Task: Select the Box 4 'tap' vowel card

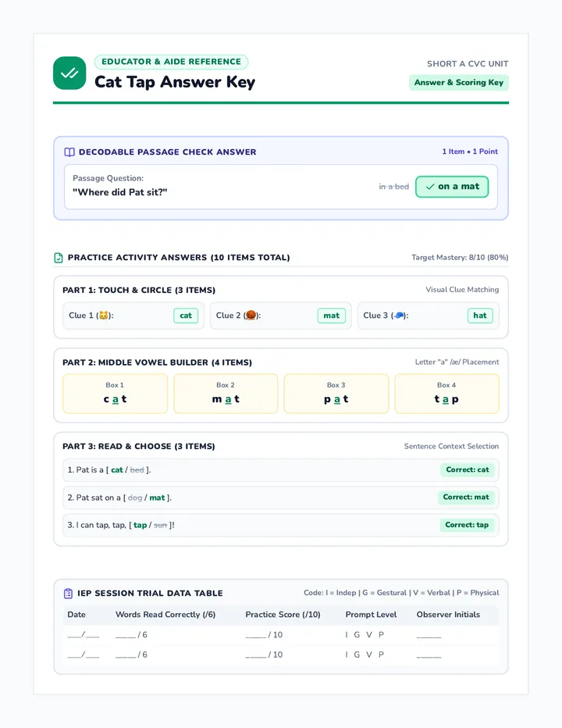Action: (x=446, y=394)
